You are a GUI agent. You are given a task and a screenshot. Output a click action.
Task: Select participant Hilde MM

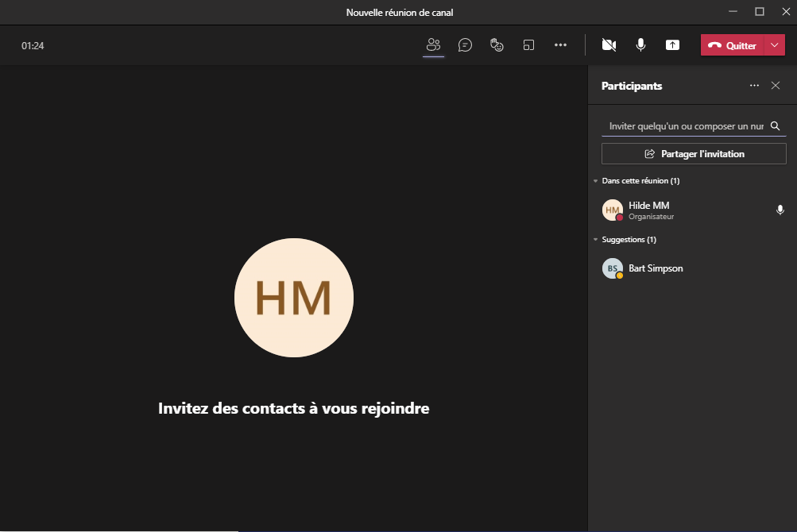click(694, 210)
